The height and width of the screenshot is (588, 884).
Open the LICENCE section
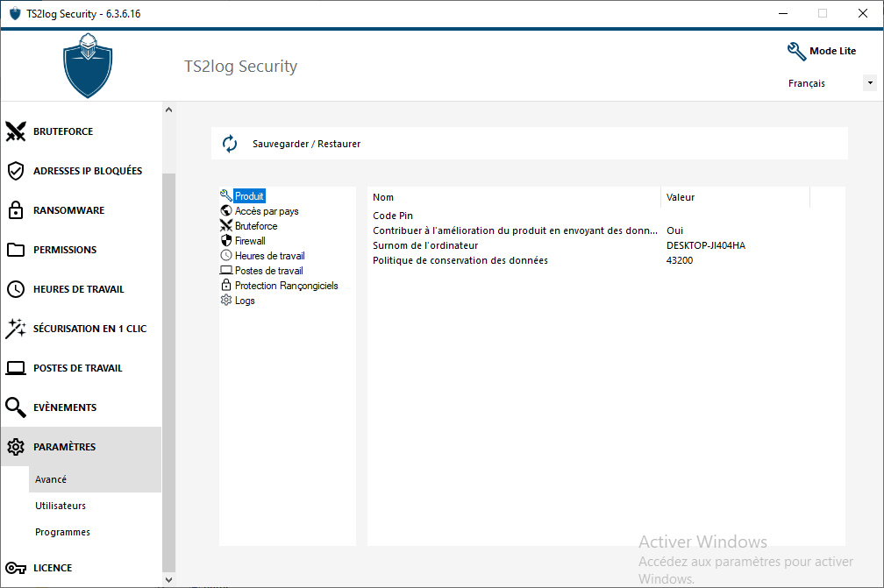(53, 568)
